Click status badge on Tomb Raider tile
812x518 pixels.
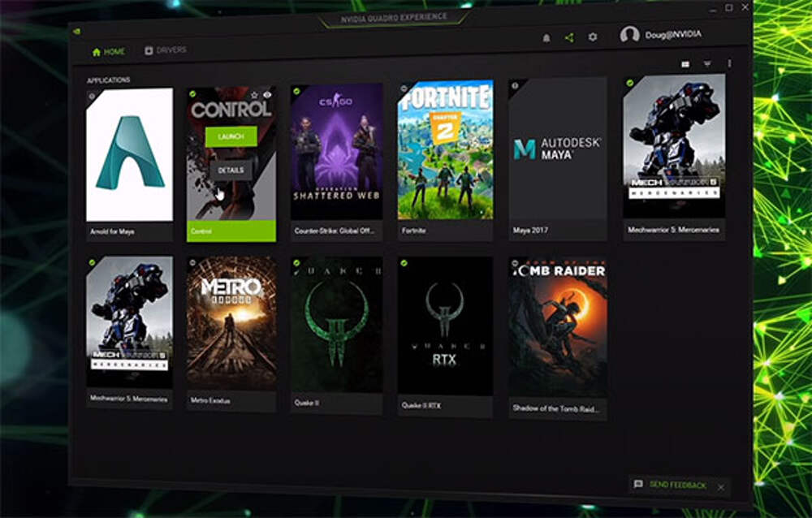click(515, 264)
